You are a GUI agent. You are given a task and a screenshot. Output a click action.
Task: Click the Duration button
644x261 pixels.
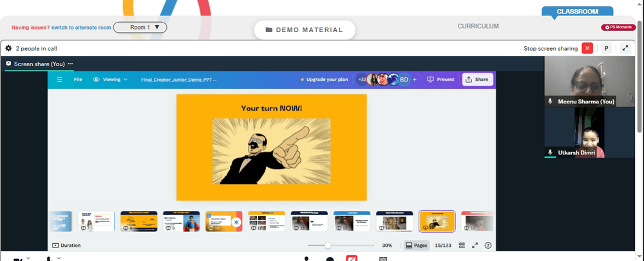click(66, 246)
